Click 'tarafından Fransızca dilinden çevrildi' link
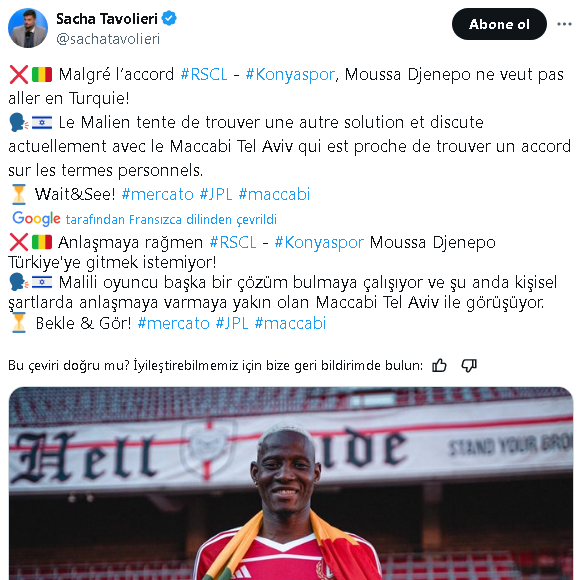The height and width of the screenshot is (580, 577). (x=171, y=219)
